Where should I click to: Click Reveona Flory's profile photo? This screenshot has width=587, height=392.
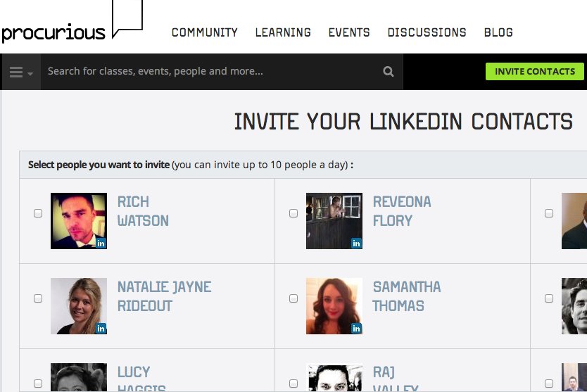point(334,221)
